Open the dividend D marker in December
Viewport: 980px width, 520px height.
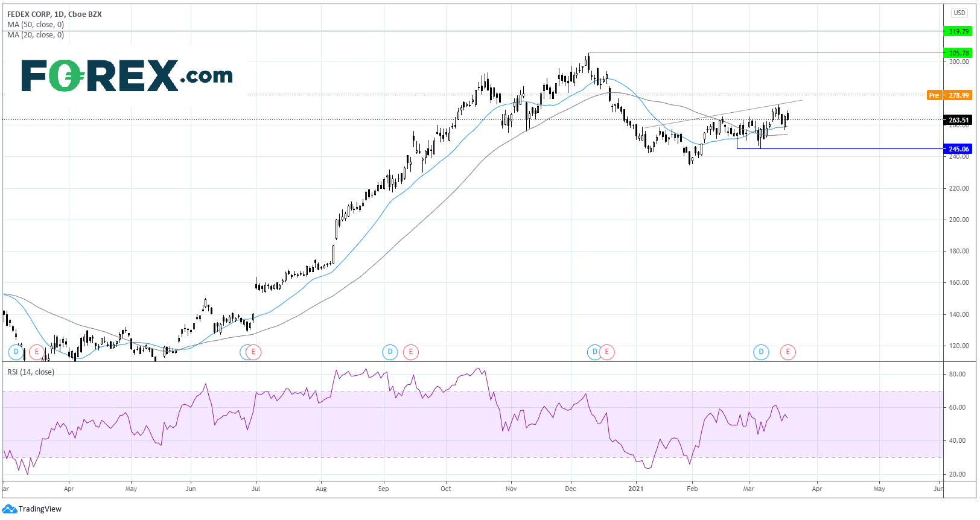(x=594, y=352)
